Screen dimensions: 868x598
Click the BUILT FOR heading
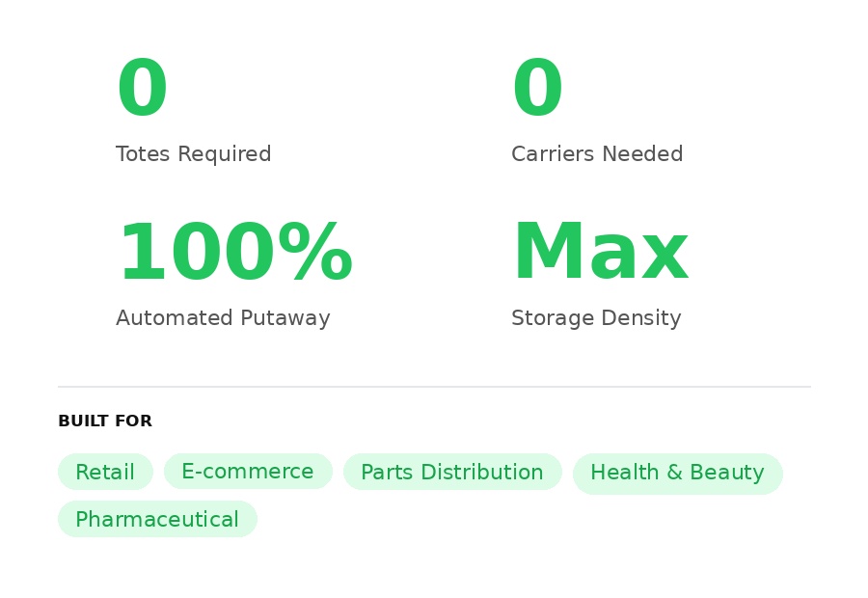(x=105, y=421)
